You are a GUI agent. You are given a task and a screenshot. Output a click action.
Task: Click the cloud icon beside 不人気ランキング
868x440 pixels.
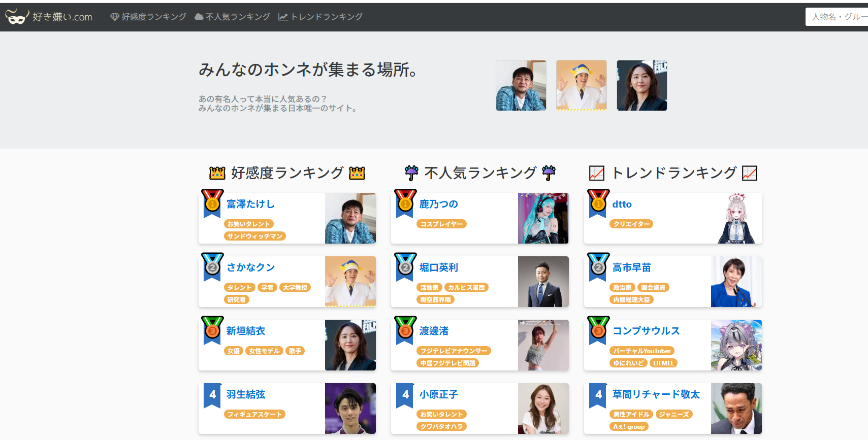(x=199, y=17)
